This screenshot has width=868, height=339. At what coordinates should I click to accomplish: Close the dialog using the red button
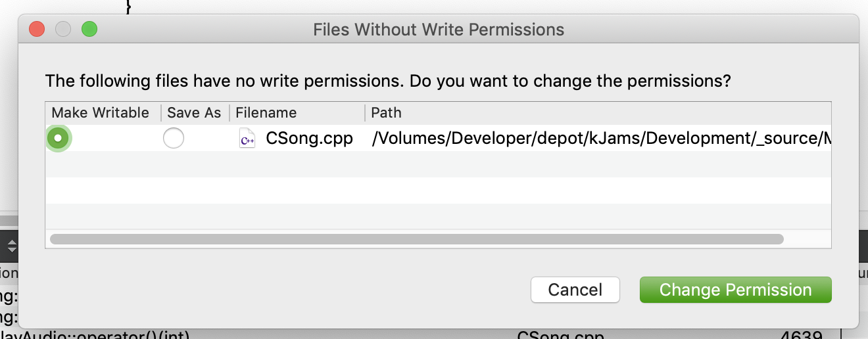point(37,29)
